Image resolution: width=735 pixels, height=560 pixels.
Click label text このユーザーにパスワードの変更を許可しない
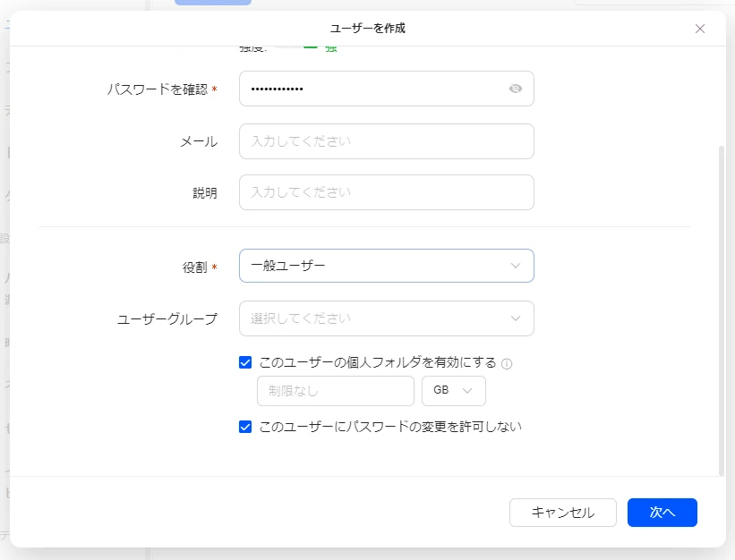pos(389,427)
